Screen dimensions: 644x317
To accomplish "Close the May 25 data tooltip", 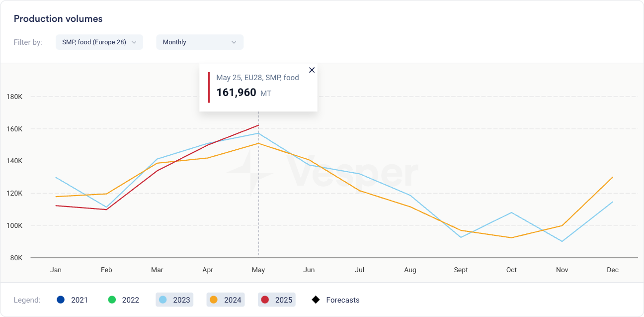I will coord(312,70).
